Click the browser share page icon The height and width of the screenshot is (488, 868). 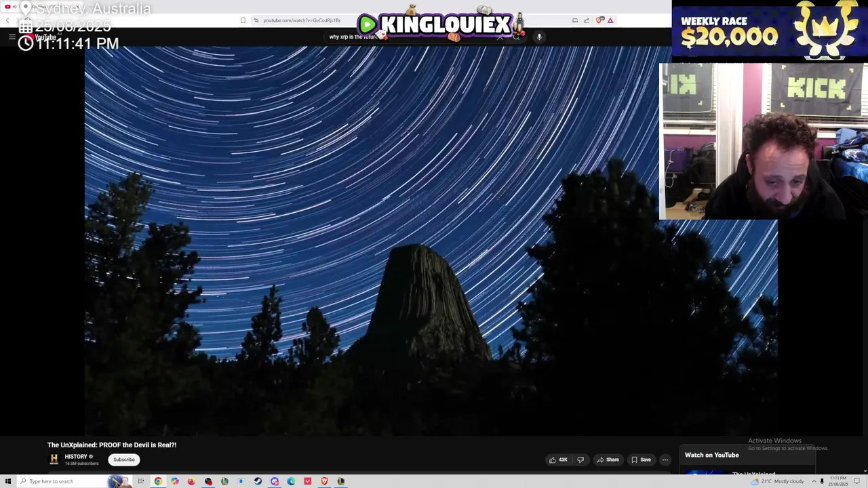(587, 20)
